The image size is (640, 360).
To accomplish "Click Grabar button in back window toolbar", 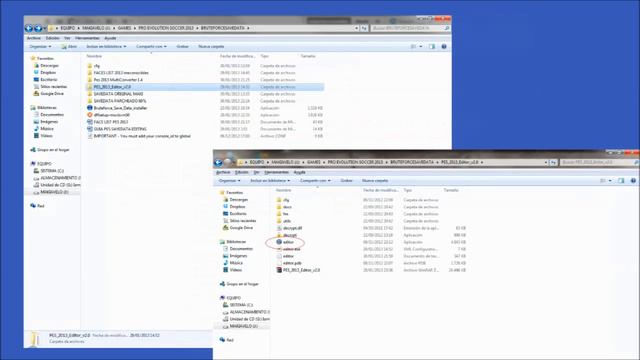I will coord(182,47).
